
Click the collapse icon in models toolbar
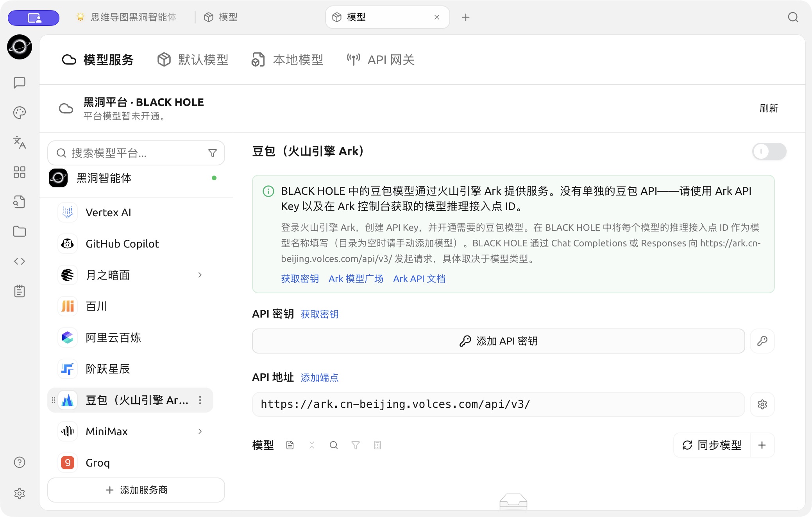pos(312,445)
